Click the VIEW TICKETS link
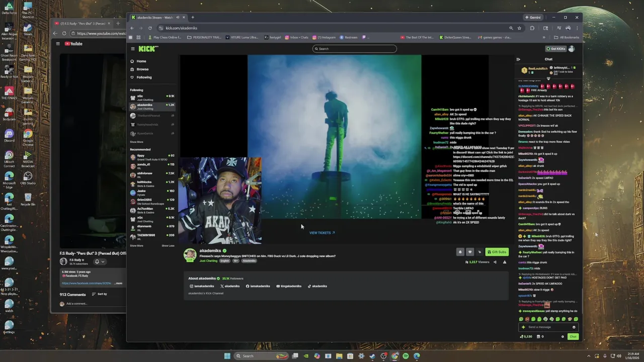Viewport: 644px width, 362px height. (x=322, y=233)
